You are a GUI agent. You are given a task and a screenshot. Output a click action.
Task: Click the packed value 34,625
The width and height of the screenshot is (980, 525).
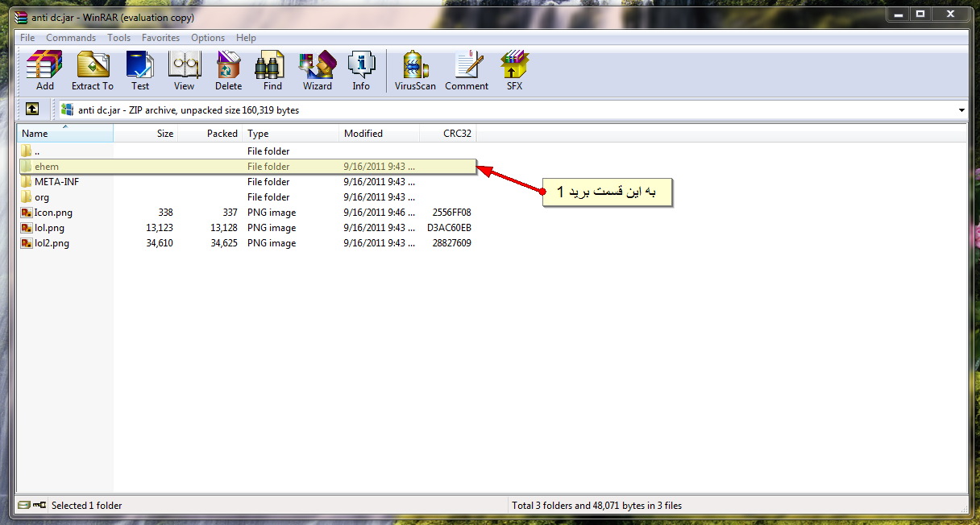coord(223,243)
